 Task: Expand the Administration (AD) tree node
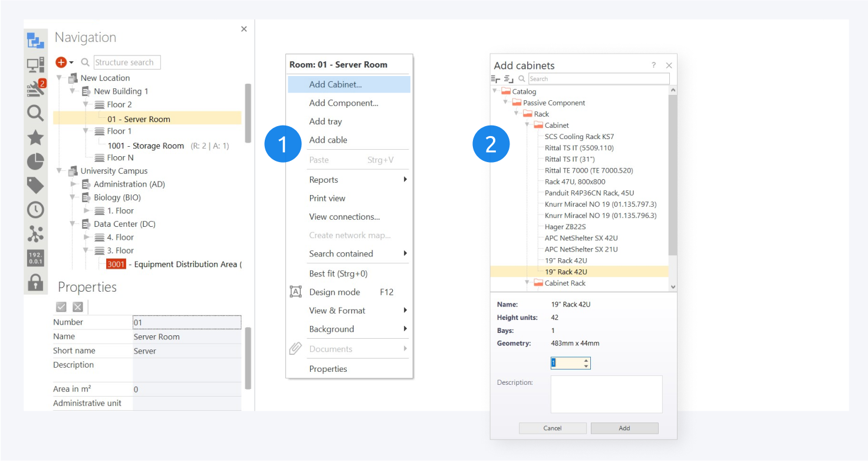(x=73, y=184)
